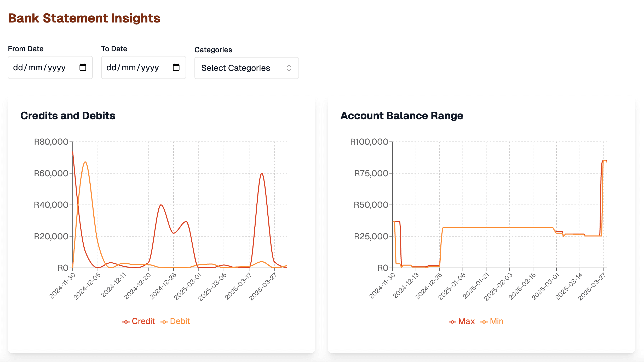Click the 2025-02-03 x-axis label

[498, 287]
